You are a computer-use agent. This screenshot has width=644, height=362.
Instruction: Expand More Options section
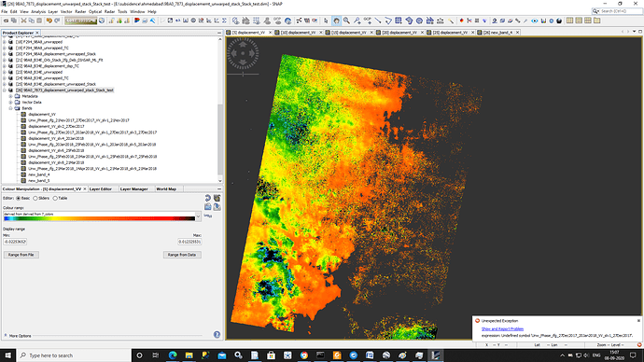coord(18,336)
